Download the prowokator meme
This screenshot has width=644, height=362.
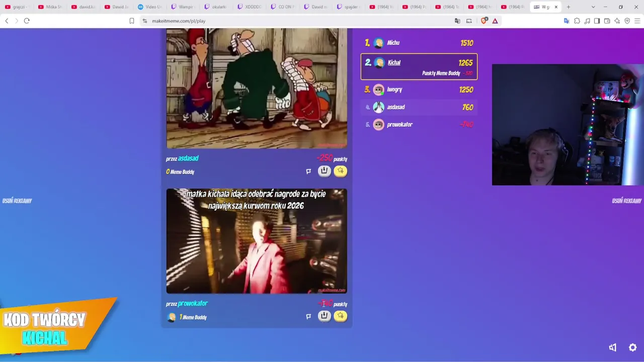tap(325, 316)
